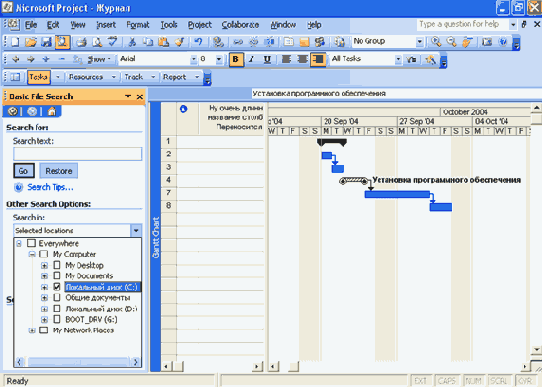Click the Resources guide button
The height and width of the screenshot is (387, 542).
pos(86,77)
